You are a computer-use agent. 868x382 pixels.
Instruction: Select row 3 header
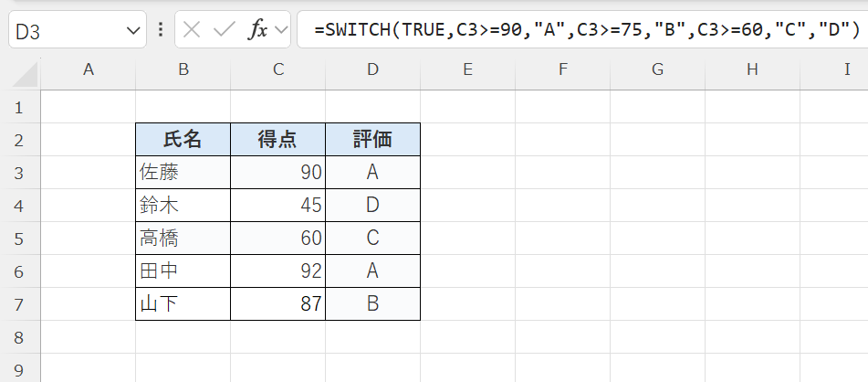coord(20,173)
